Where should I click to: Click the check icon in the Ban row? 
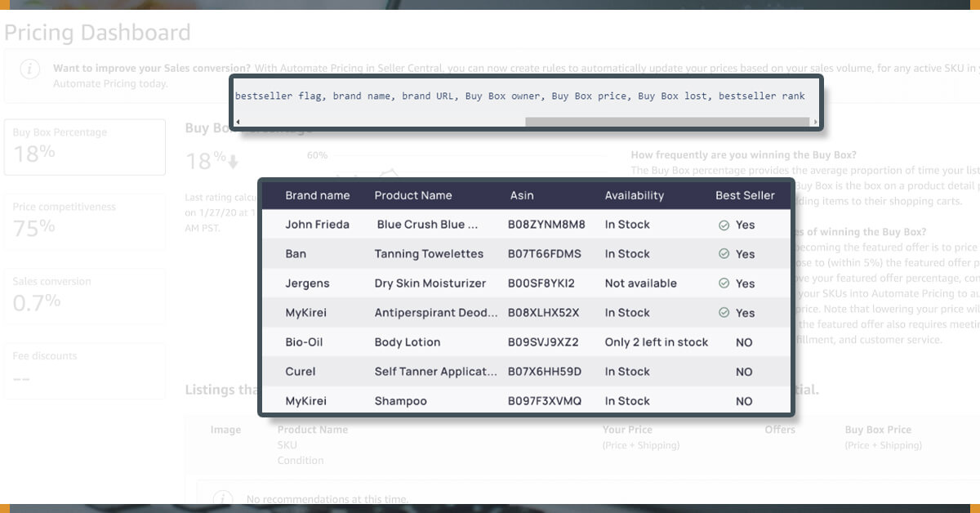pos(724,254)
